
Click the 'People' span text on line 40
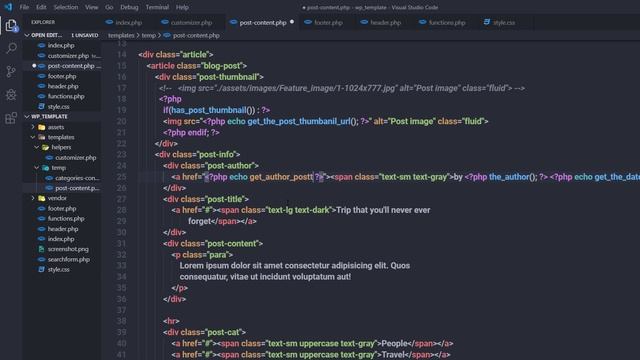point(394,344)
